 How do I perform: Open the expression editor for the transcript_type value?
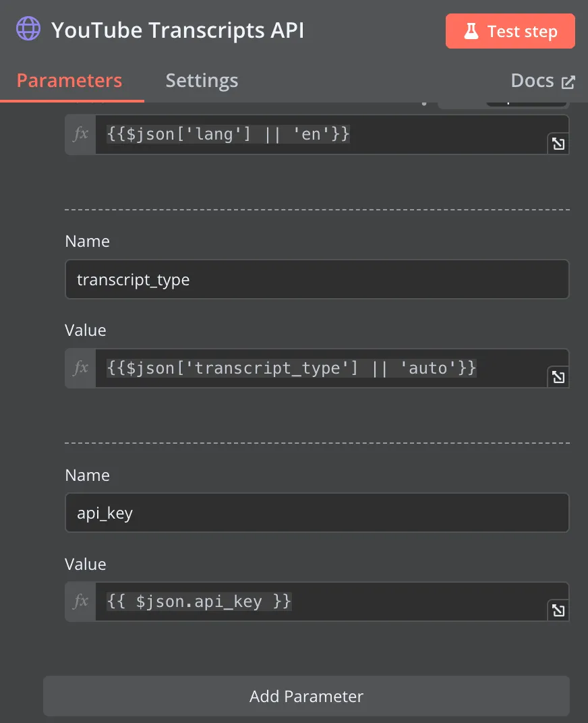558,378
